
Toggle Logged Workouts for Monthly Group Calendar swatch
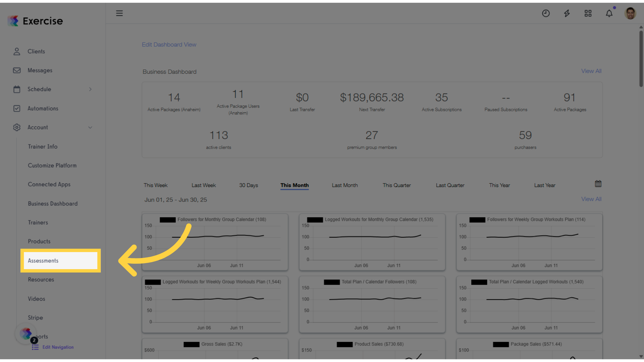tap(315, 220)
